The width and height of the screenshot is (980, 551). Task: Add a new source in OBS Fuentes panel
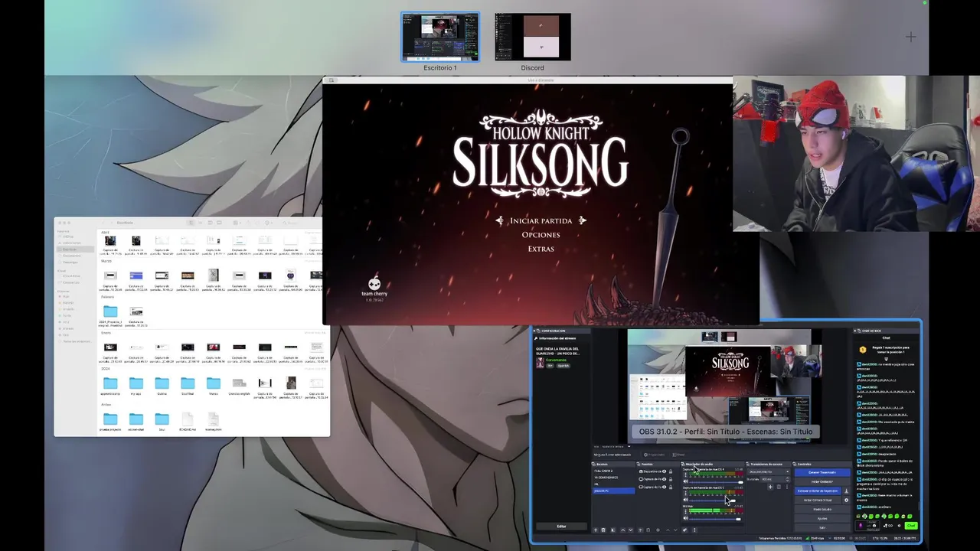(640, 530)
